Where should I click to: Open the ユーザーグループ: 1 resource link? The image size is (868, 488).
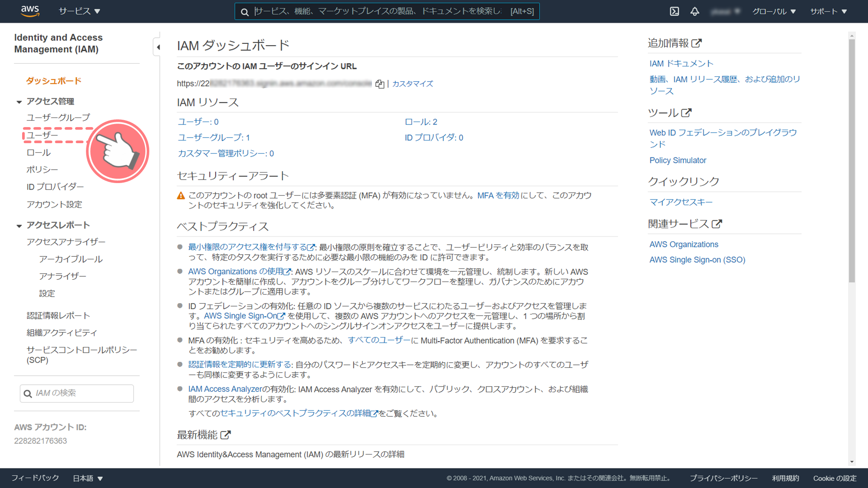point(214,138)
